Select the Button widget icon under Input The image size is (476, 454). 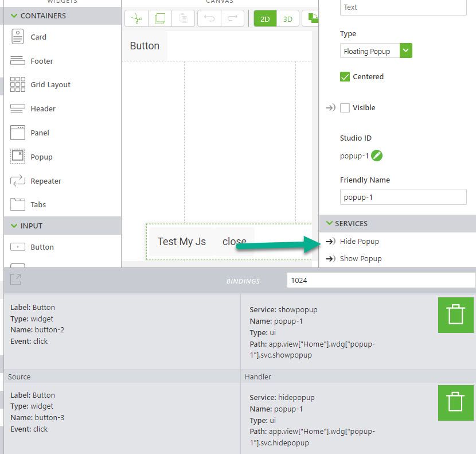point(18,247)
